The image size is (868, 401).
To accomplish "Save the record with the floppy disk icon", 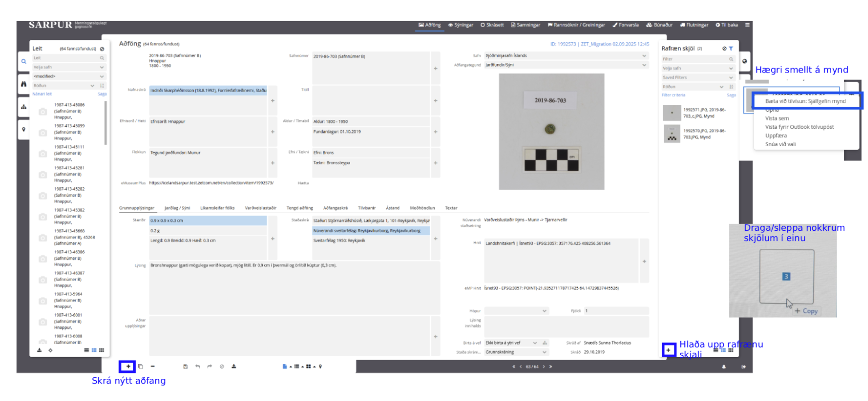I will click(x=186, y=366).
